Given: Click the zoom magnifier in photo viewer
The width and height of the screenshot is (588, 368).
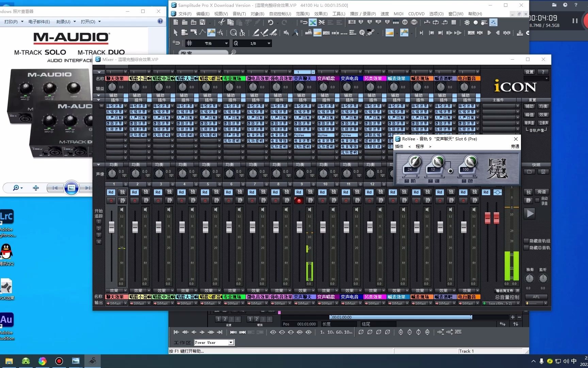Looking at the screenshot, I should (x=17, y=188).
